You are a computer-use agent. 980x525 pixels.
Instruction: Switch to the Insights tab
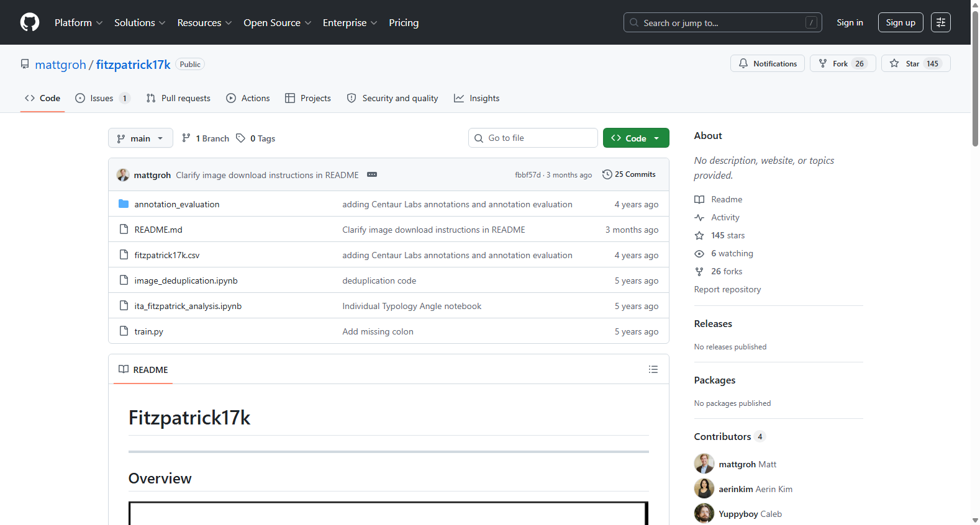pyautogui.click(x=476, y=98)
